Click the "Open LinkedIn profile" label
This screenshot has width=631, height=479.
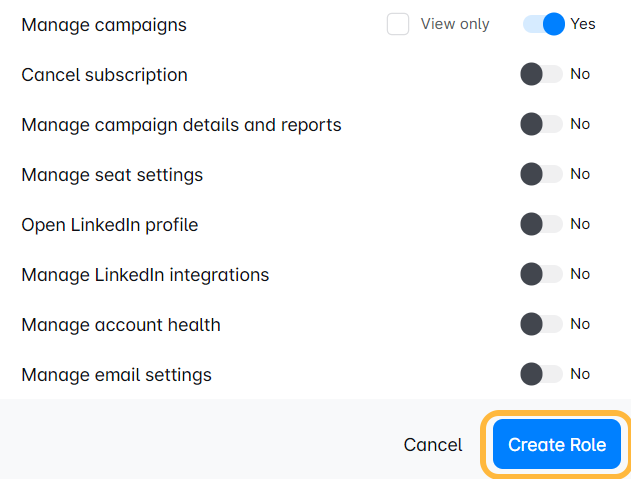pyautogui.click(x=110, y=225)
